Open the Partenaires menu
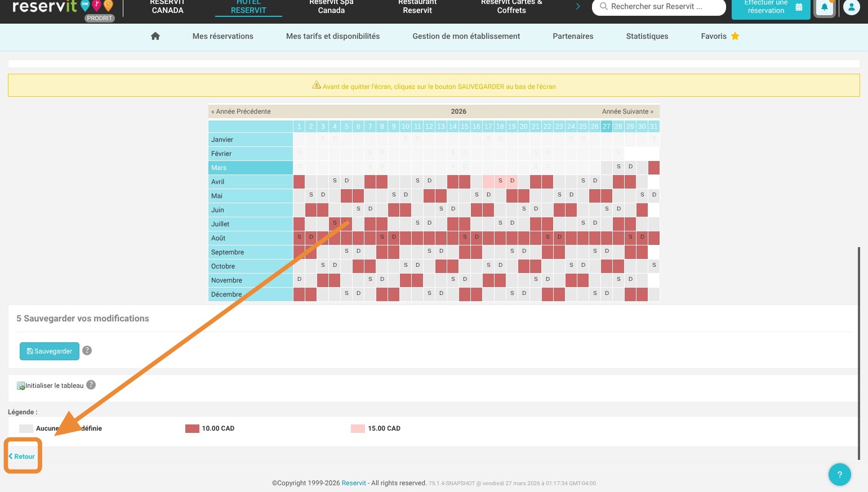Image resolution: width=868 pixels, height=492 pixels. (573, 36)
